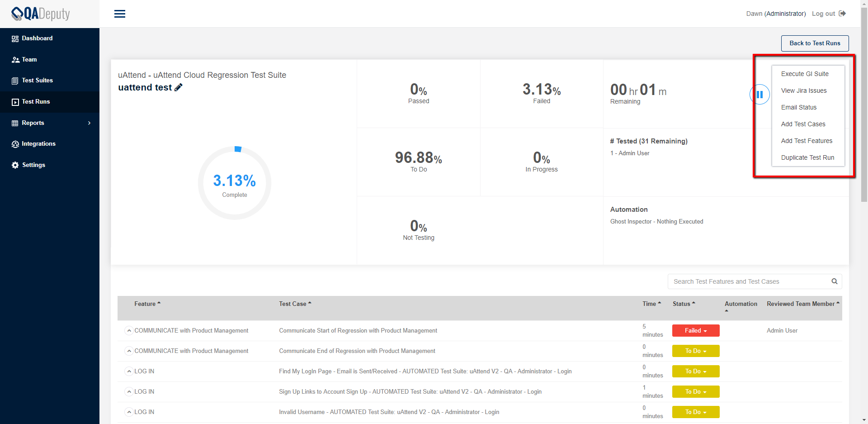The width and height of the screenshot is (868, 424).
Task: Sort table by Test Case column
Action: pos(295,304)
